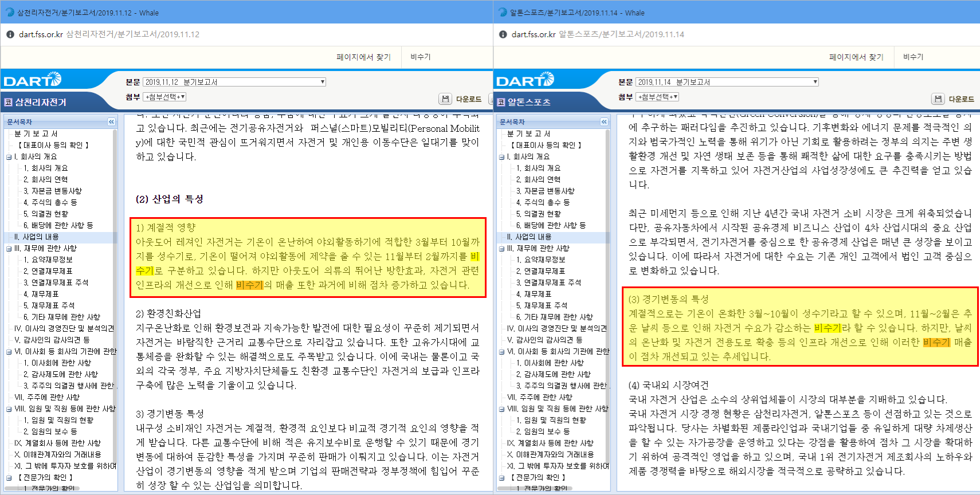Click the DART logo in the right window
980x495 pixels.
(x=526, y=80)
